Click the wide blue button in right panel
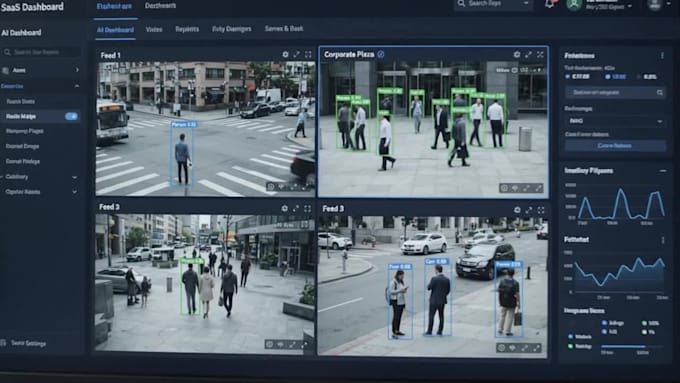The width and height of the screenshot is (680, 383). [x=615, y=146]
